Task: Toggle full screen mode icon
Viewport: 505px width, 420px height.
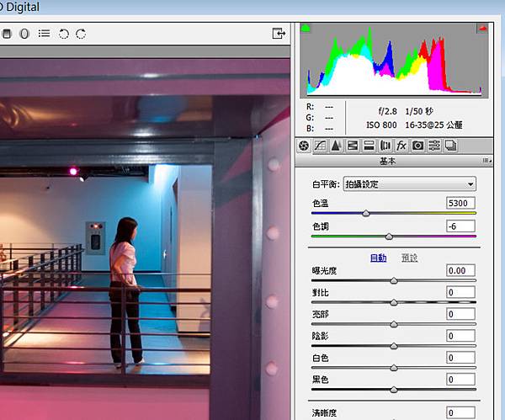Action: (279, 33)
